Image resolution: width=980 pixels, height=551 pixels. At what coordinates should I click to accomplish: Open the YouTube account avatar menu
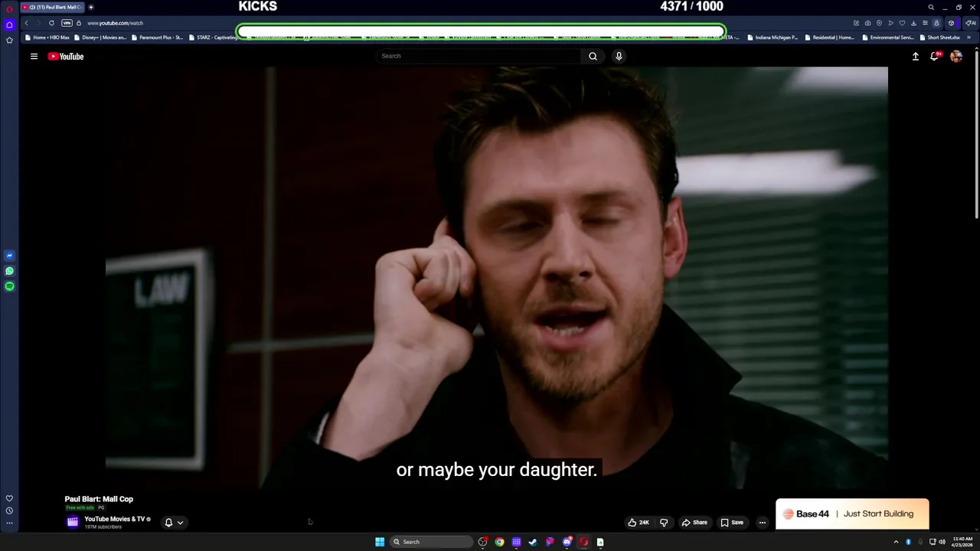click(x=956, y=56)
